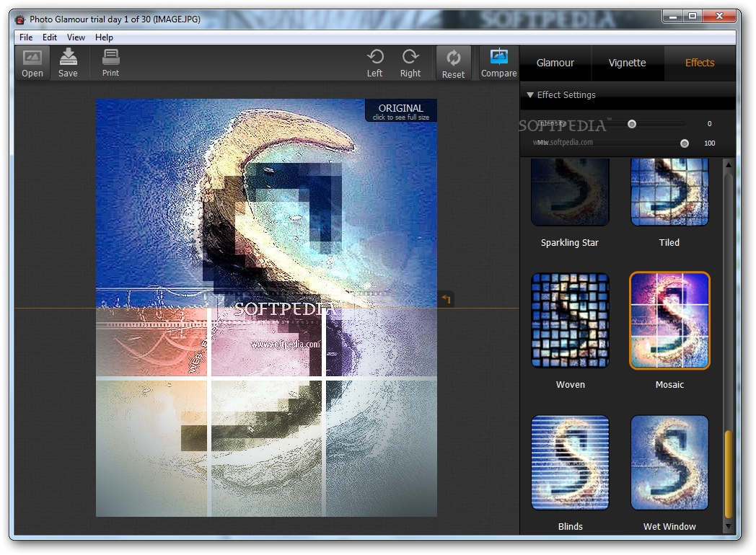Apply the Woven effect thumbnail

(570, 320)
